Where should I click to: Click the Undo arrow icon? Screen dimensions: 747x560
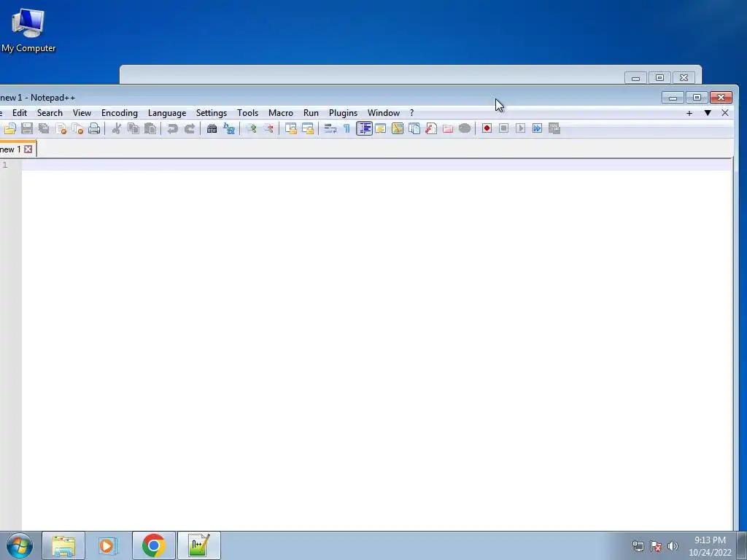(x=172, y=128)
